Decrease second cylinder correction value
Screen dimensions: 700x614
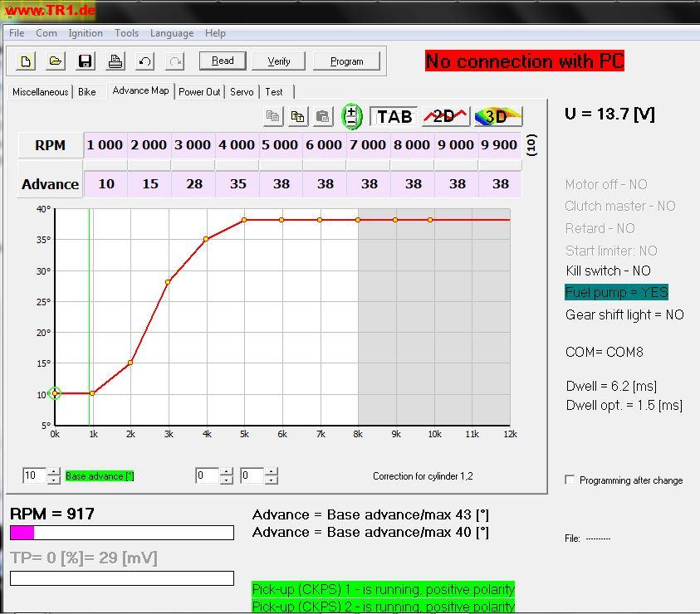[x=271, y=480]
